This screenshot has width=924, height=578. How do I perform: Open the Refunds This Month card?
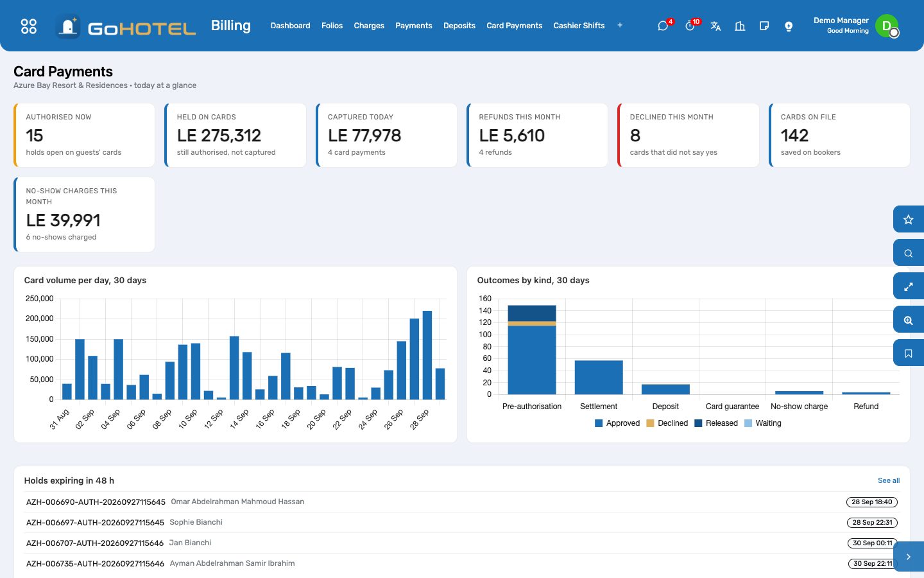point(538,135)
